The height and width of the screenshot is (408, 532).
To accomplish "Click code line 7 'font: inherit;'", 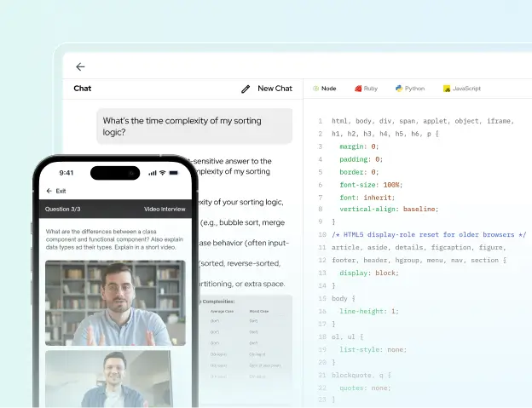I will 367,198.
